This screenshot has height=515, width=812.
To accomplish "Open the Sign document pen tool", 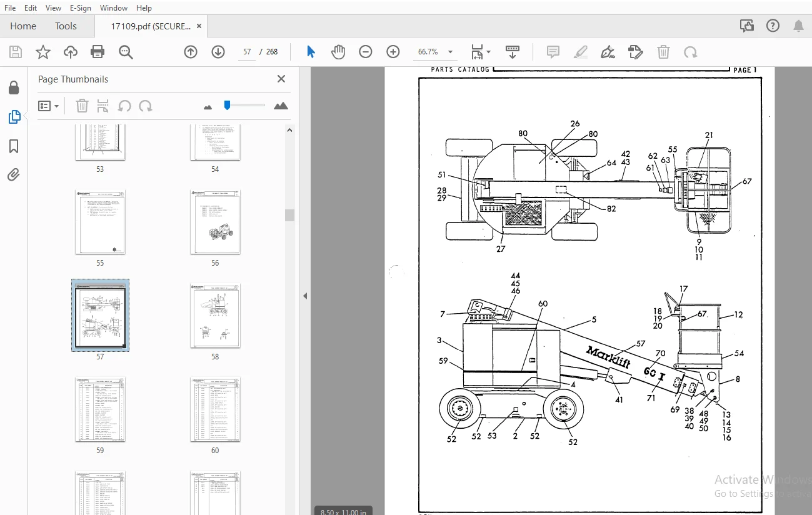I will [608, 52].
